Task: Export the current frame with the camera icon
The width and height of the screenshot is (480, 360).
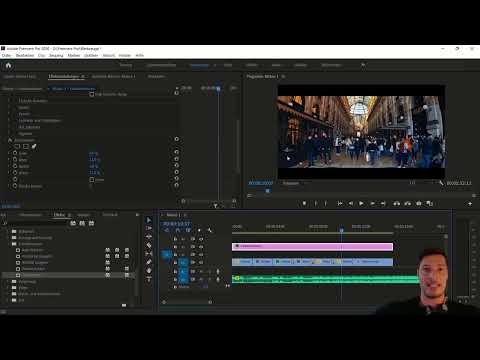Action: click(419, 203)
